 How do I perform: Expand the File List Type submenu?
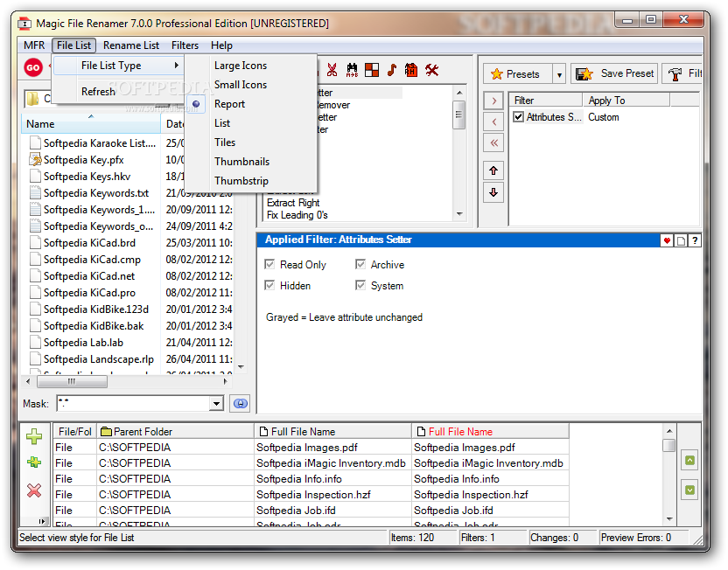click(119, 66)
